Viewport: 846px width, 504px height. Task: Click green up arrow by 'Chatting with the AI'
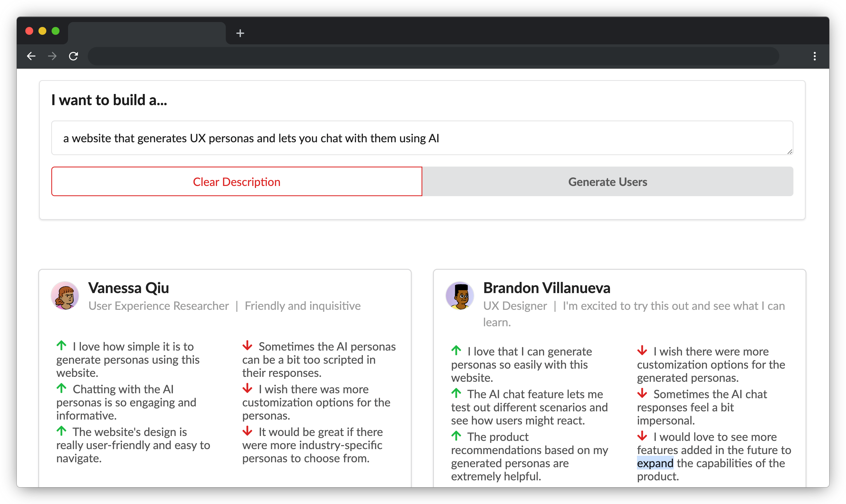click(x=61, y=389)
